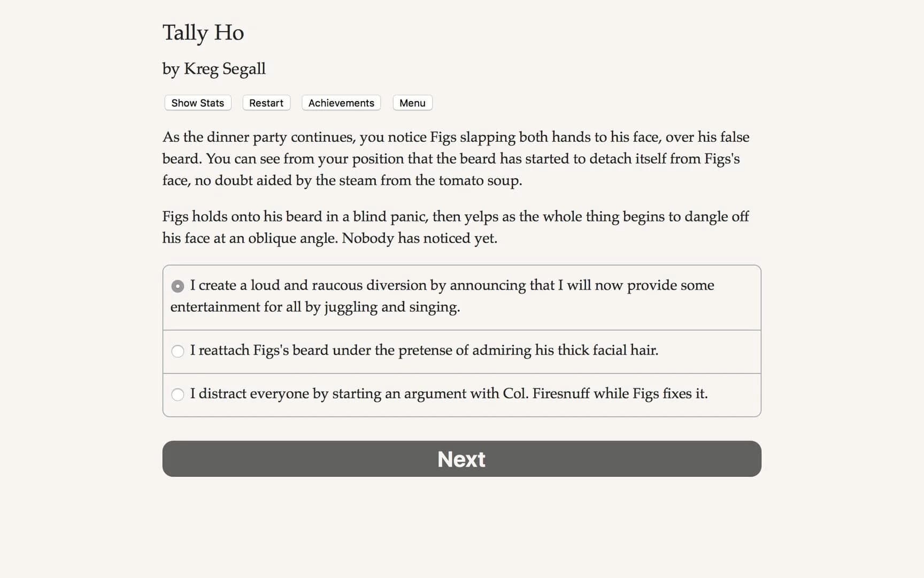Click the Tally Ho title heading
This screenshot has height=578, width=924.
click(203, 33)
